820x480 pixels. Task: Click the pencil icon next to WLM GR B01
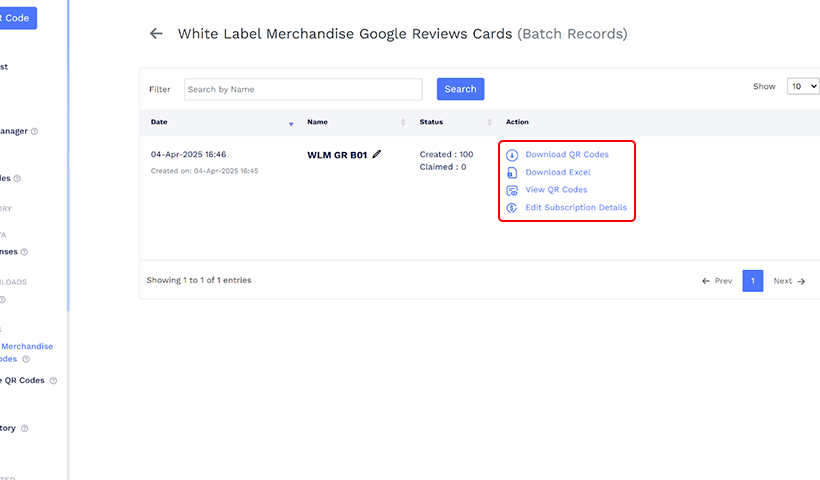[377, 154]
